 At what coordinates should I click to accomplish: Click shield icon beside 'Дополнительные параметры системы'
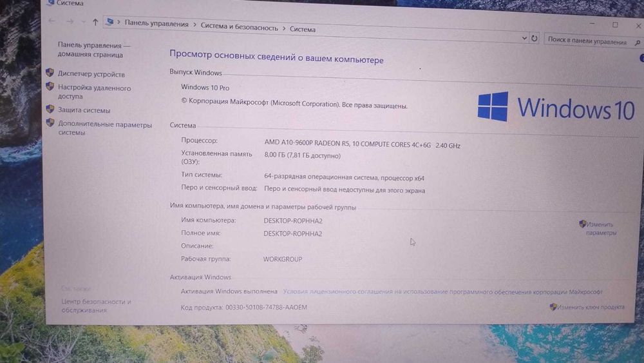(50, 123)
